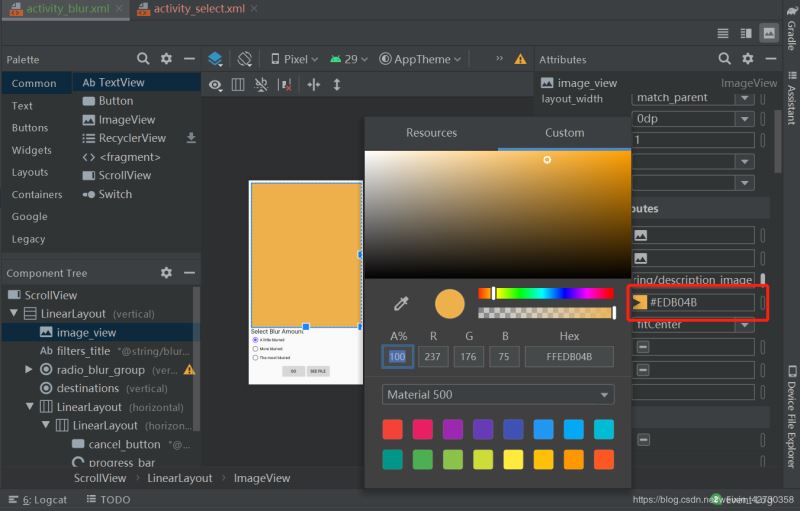Click the Palette search icon
Screen dimensions: 800x511
143,59
